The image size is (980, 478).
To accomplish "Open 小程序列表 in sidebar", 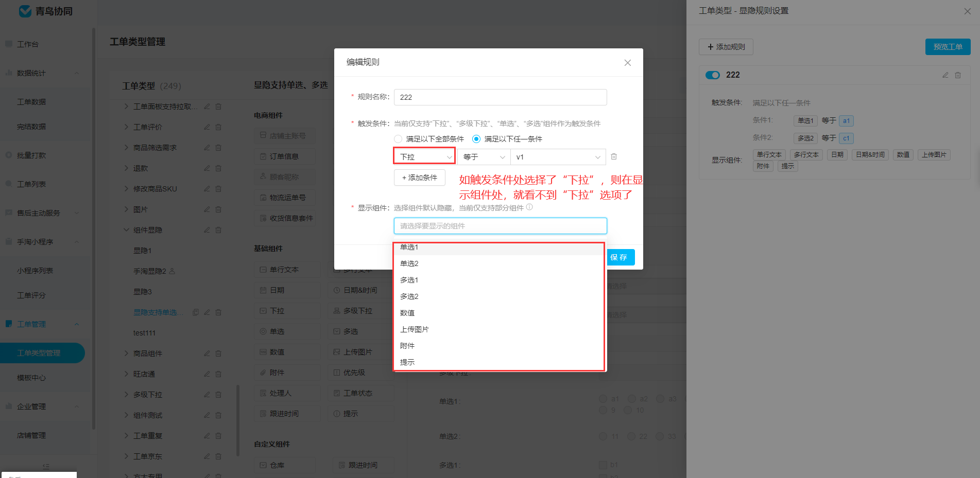I will [35, 271].
